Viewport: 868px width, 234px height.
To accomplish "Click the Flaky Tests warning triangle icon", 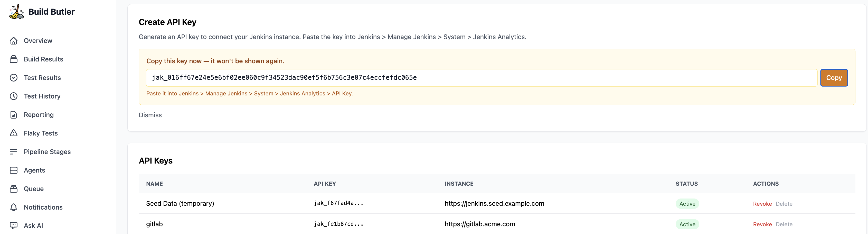I will [x=13, y=133].
